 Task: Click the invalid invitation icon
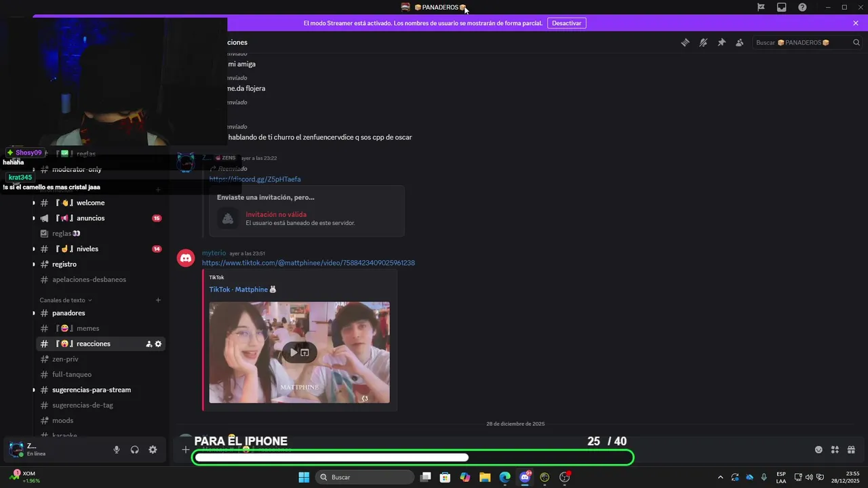click(x=228, y=218)
